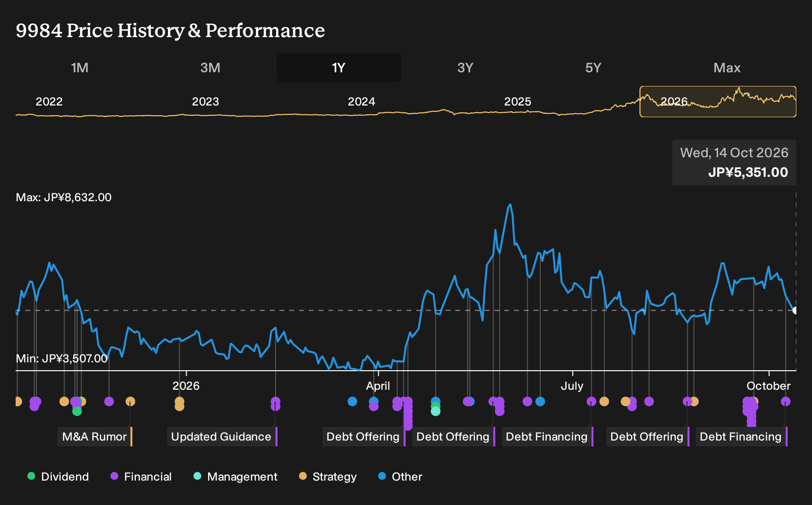
Task: Open the M&A Rumor event label
Action: pyautogui.click(x=96, y=437)
